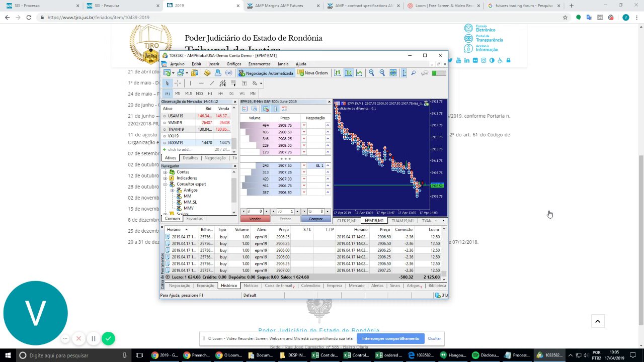
Task: Click the Nova Ordem toolbar button
Action: pos(313,73)
